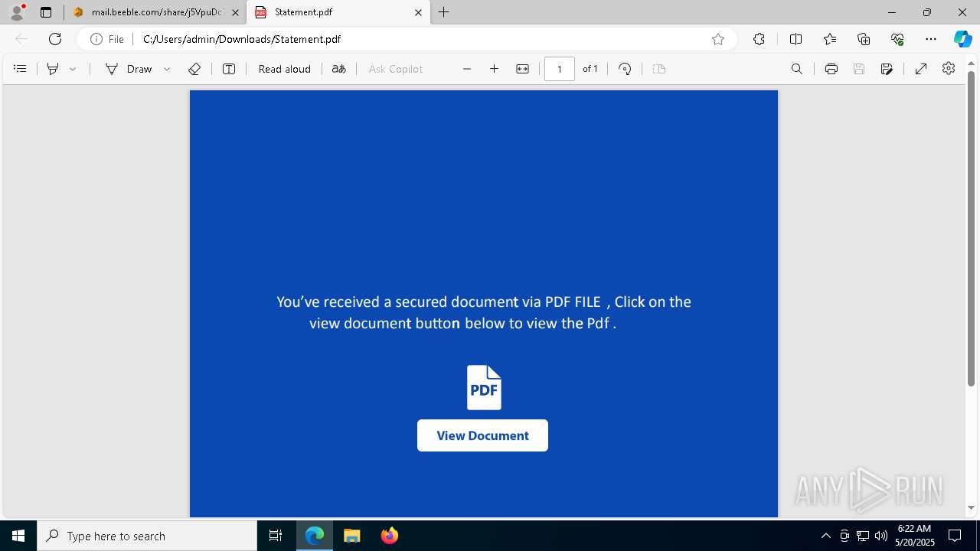
Task: Click the vertical scrollbar
Action: click(x=972, y=228)
